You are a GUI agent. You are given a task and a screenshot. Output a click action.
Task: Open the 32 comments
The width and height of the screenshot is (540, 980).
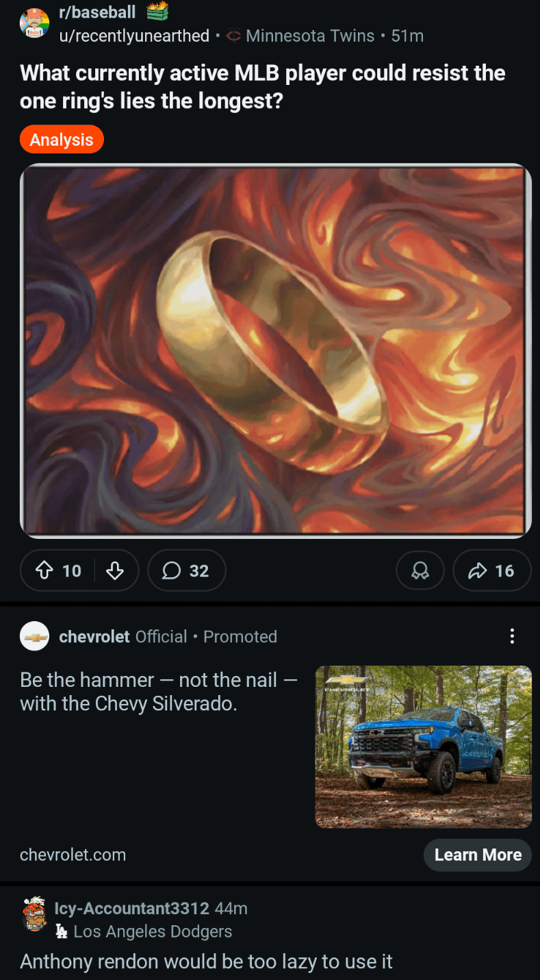(186, 570)
